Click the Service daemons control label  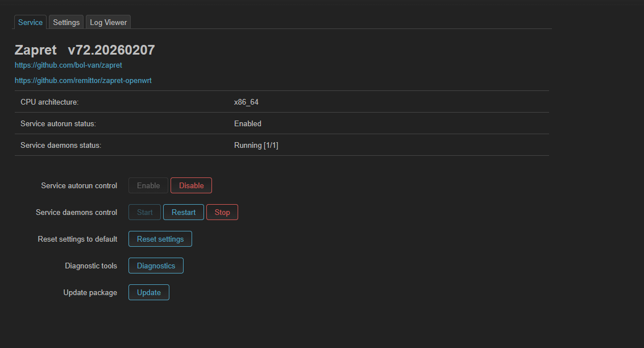tap(76, 213)
